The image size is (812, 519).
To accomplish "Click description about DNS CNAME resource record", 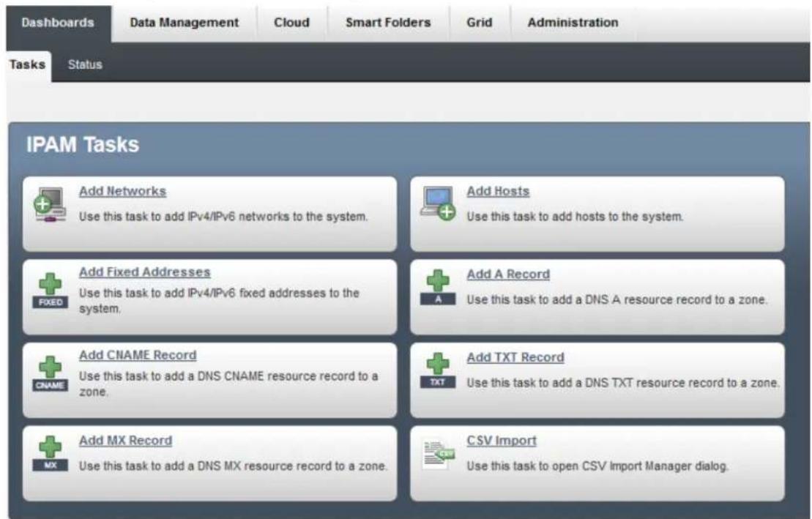I will click(228, 384).
